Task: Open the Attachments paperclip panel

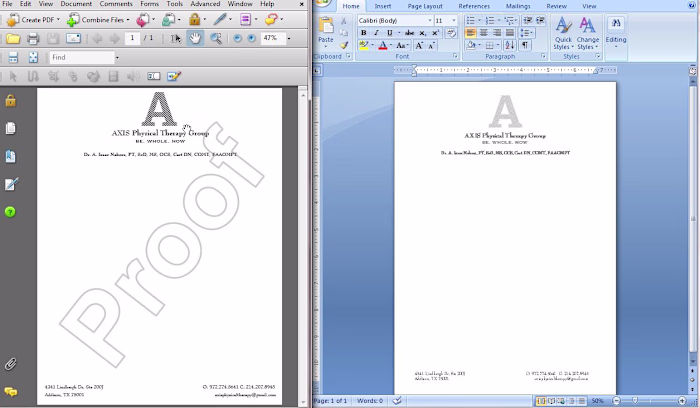Action: 10,364
